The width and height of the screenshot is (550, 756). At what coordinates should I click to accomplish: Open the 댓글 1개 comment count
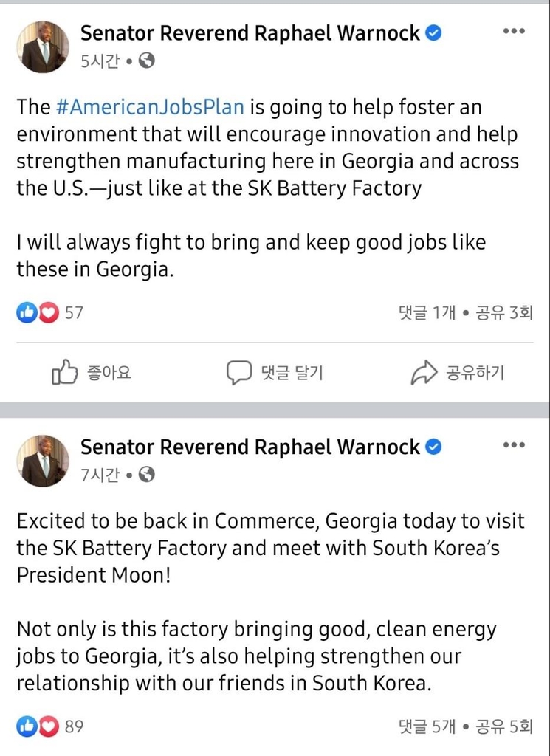click(x=427, y=313)
